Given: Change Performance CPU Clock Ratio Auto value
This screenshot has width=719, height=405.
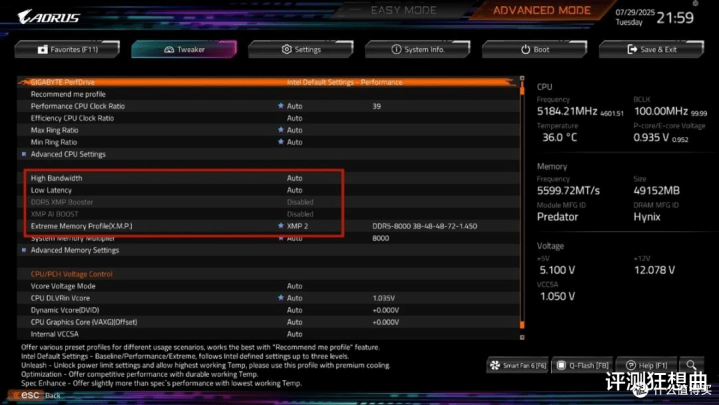Looking at the screenshot, I should click(294, 106).
